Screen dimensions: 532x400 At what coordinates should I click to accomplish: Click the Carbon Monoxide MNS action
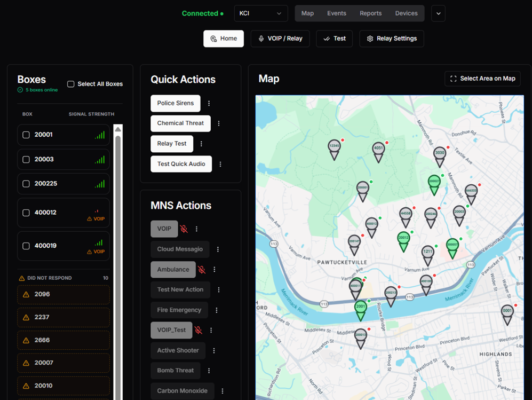[182, 391]
